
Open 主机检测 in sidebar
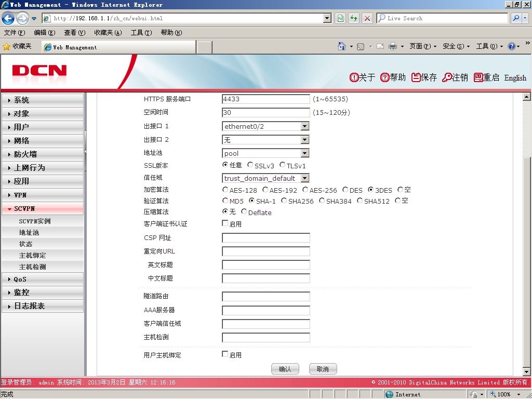[x=32, y=267]
